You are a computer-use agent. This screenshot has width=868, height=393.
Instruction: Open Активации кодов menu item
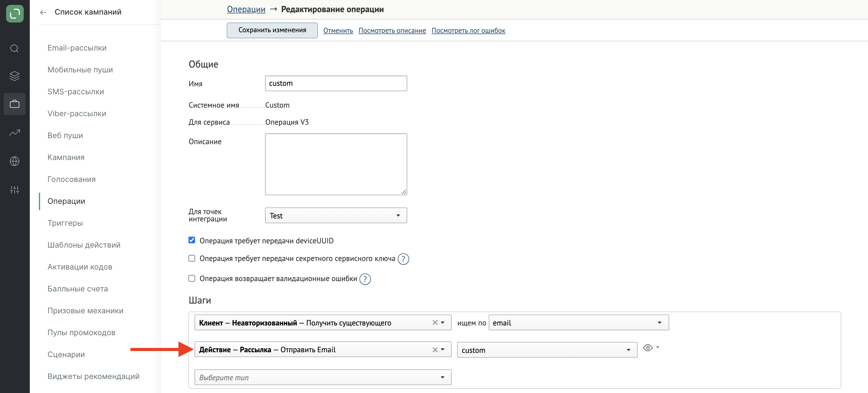coord(80,267)
